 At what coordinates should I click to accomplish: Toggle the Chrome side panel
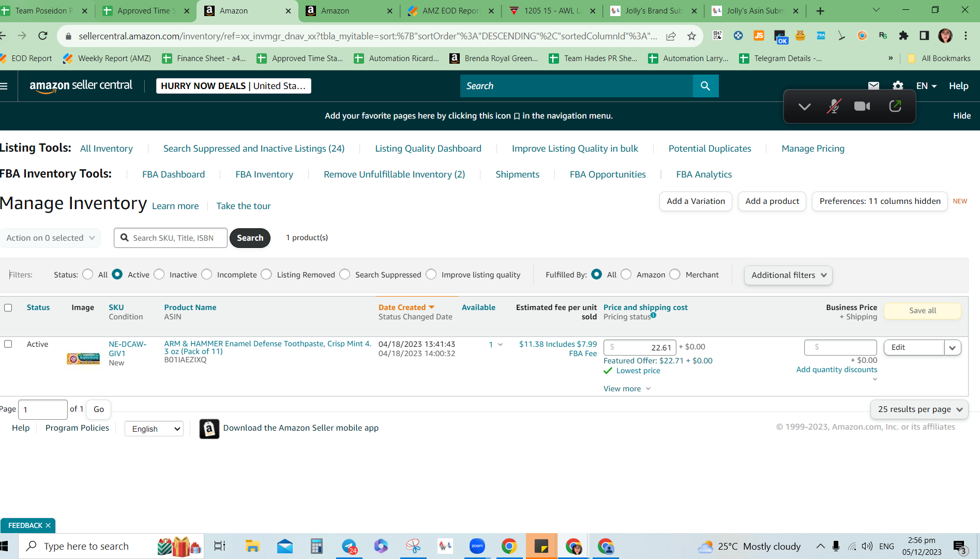point(924,35)
